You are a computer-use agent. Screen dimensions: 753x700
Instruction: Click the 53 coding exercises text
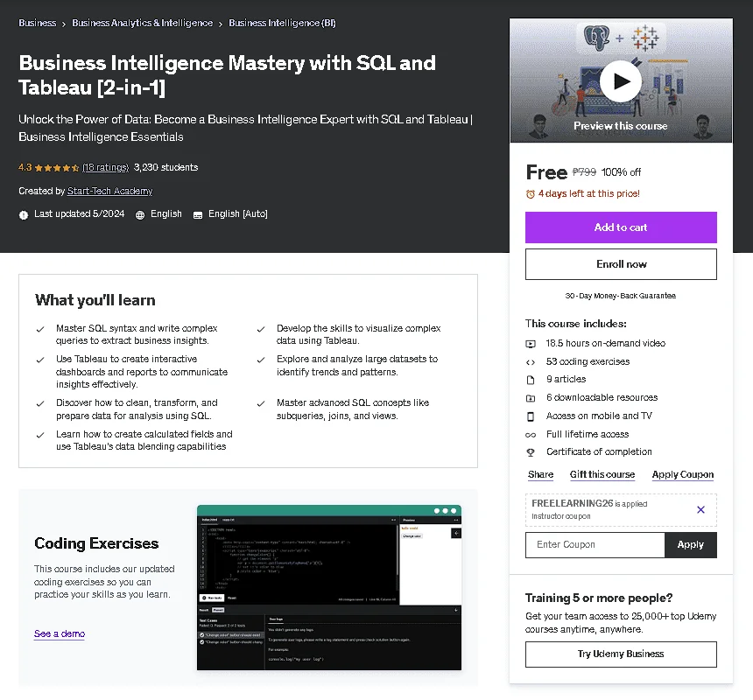tap(588, 361)
